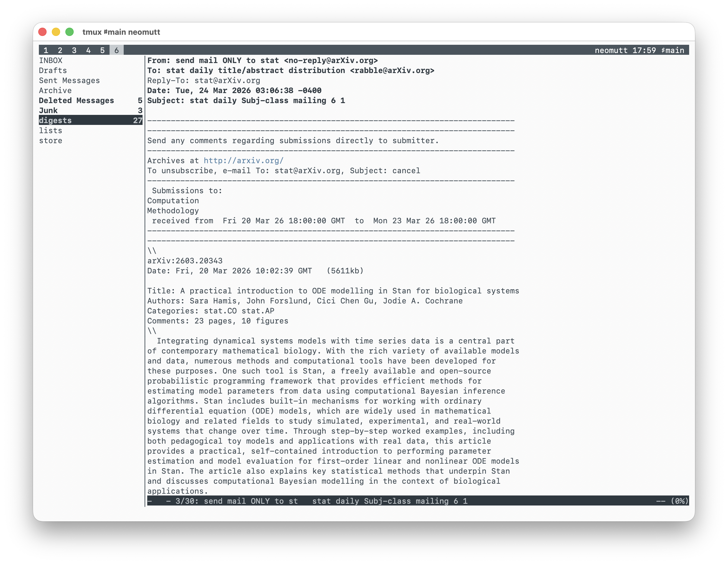Viewport: 728px width, 565px height.
Task: Select the Junk folder
Action: (x=48, y=110)
